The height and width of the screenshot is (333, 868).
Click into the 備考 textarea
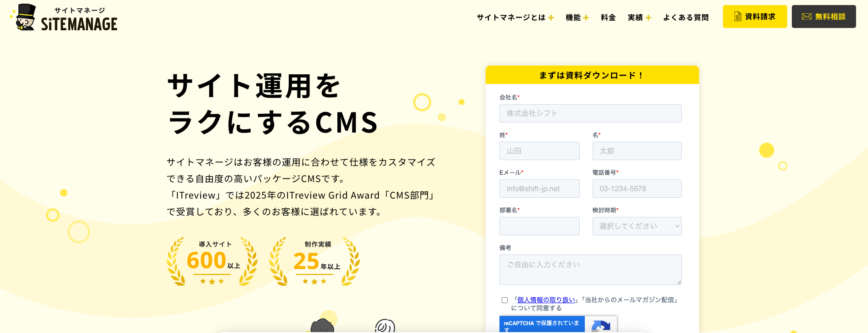[x=590, y=270]
